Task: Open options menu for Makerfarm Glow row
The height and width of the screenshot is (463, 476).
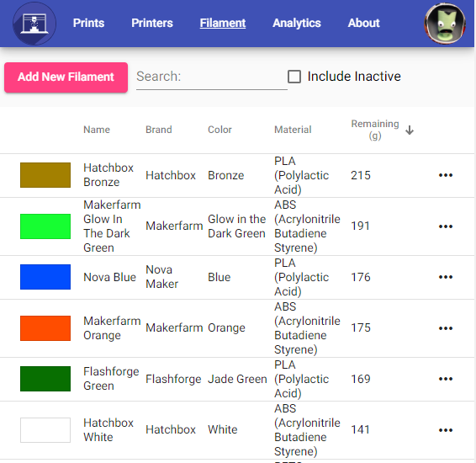Action: pyautogui.click(x=446, y=226)
